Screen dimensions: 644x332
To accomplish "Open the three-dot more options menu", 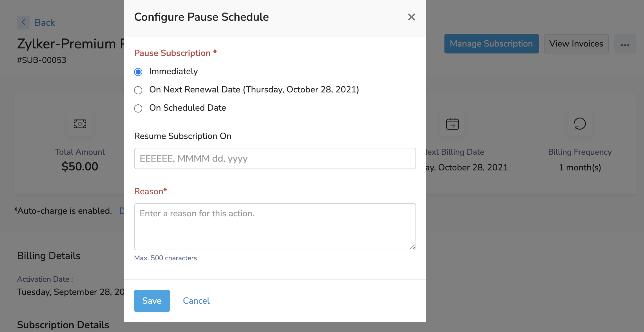I will pos(625,44).
